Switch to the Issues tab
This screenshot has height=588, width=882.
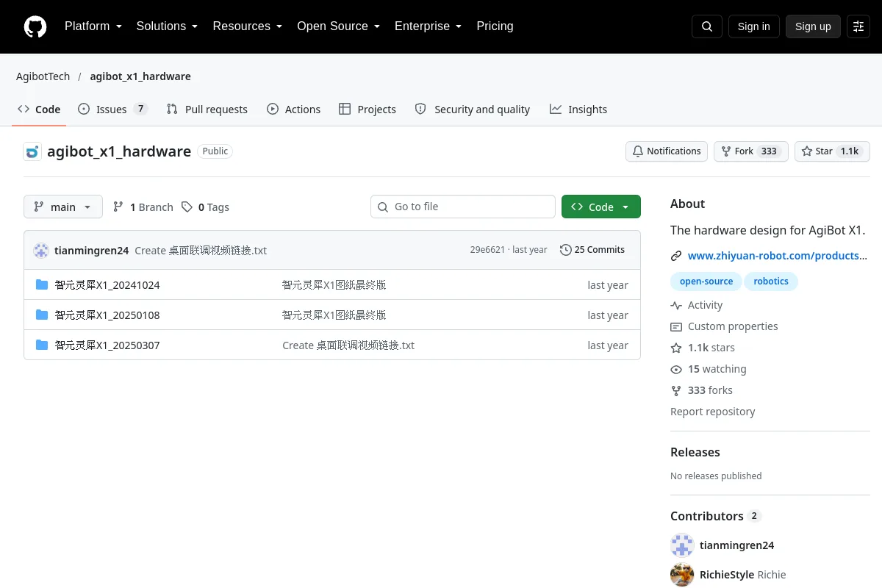(112, 109)
